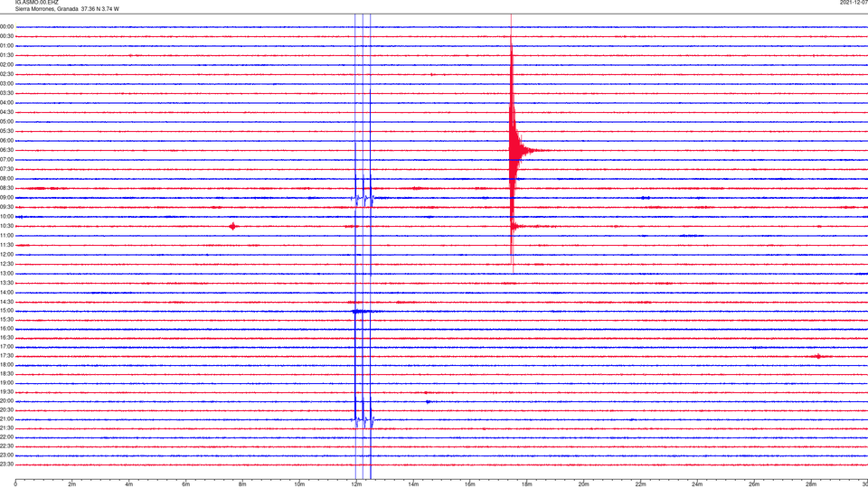
Task: Click the "26m" x-axis tick label
Action: click(754, 484)
